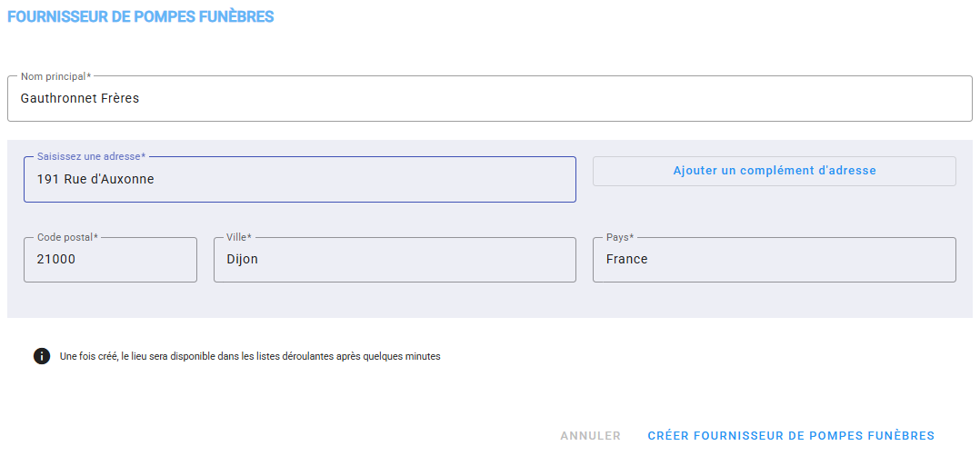
Task: Click the Gauthronnet Frères text
Action: [x=80, y=98]
